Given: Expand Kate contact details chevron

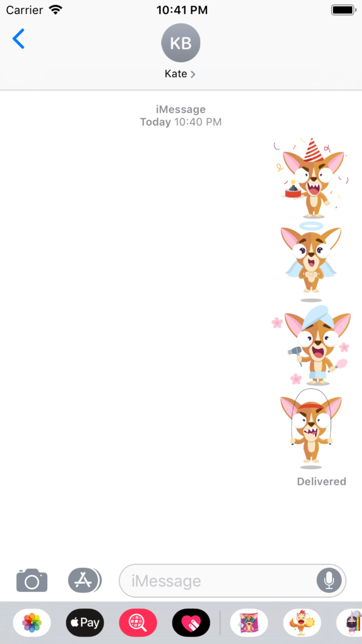Looking at the screenshot, I should (193, 74).
